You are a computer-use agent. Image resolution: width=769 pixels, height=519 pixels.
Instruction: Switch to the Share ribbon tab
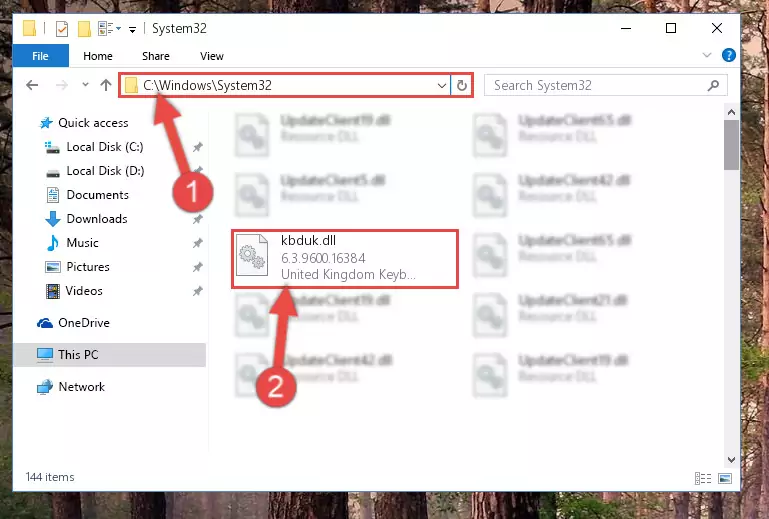pos(156,56)
